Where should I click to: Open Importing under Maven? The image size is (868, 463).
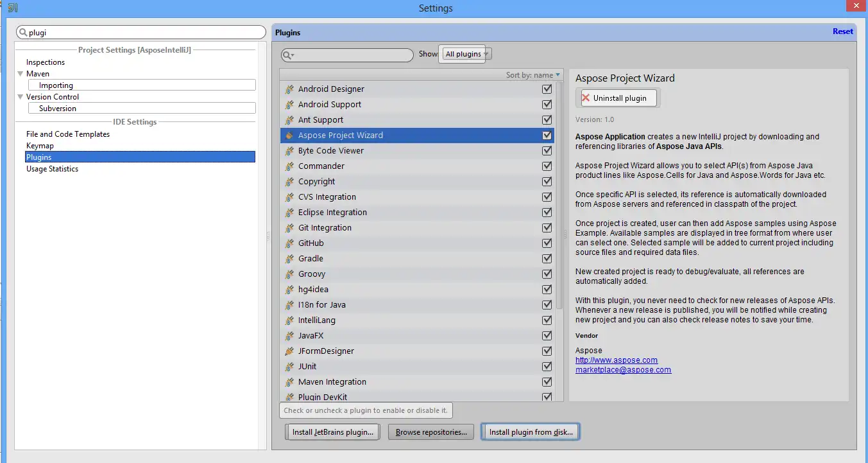click(142, 85)
